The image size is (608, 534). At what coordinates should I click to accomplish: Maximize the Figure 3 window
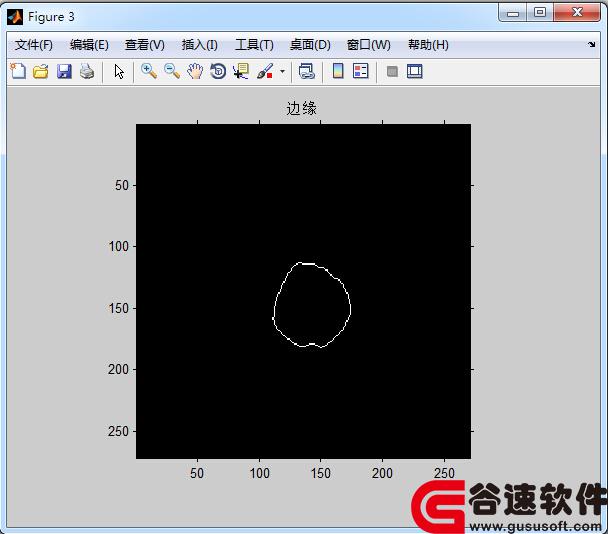tap(540, 12)
